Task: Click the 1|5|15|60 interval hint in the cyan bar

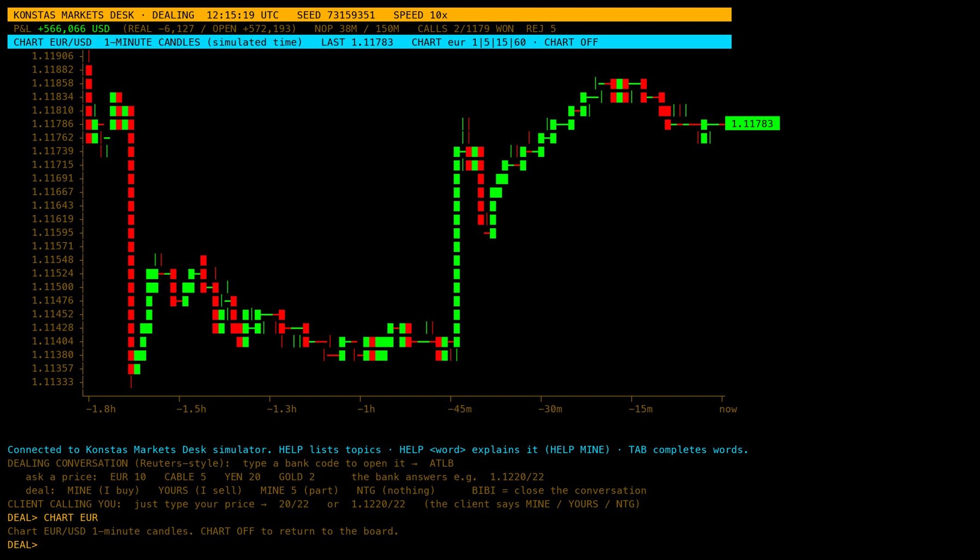Action: [499, 42]
